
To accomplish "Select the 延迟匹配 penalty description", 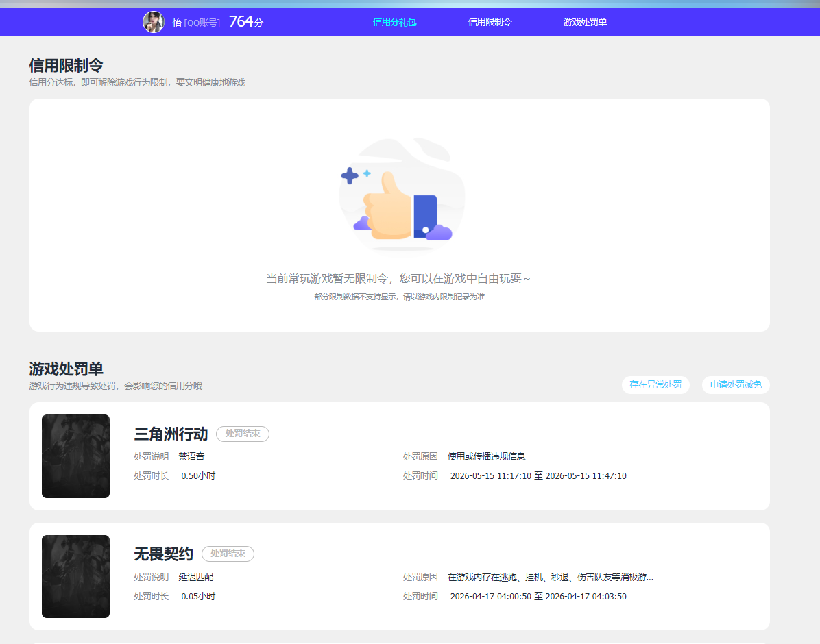I will [195, 577].
